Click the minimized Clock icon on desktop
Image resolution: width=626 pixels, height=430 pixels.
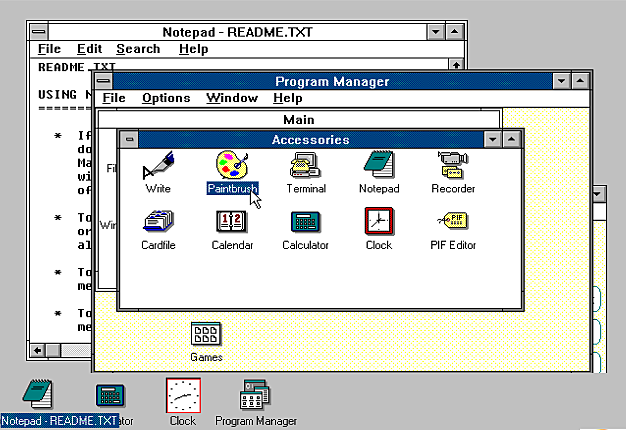[183, 396]
